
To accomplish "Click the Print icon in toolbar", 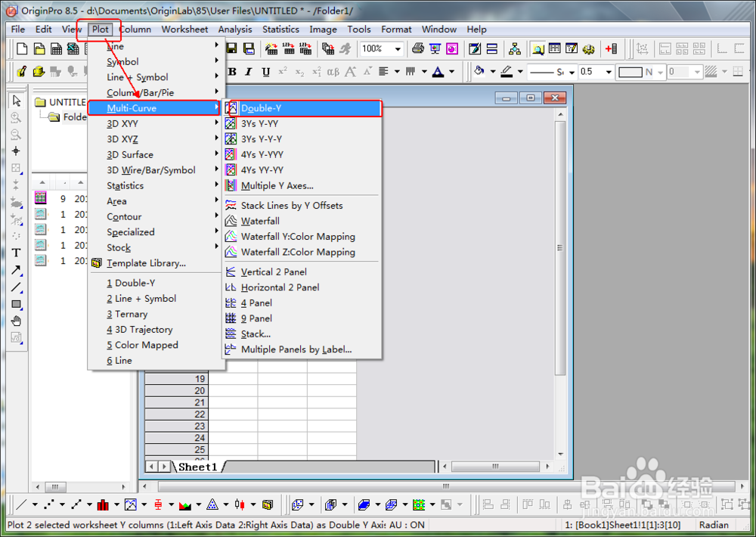I will 418,48.
